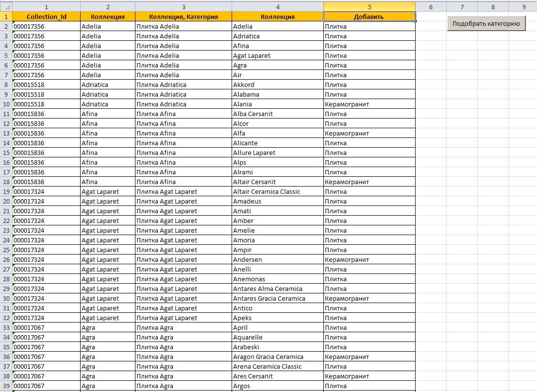The height and width of the screenshot is (392, 537).
Task: Click the "Alrami" cell
Action: (278, 172)
